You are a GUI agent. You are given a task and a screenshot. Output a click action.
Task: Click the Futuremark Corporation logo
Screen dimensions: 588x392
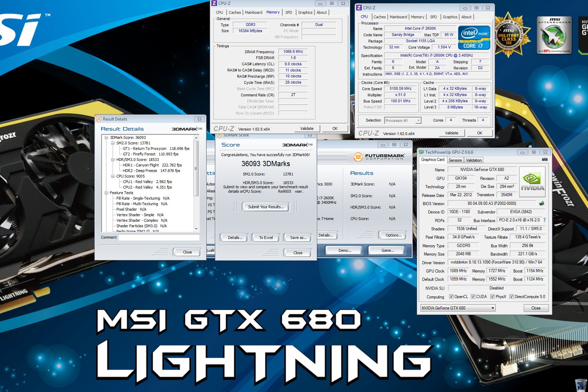tap(379, 157)
